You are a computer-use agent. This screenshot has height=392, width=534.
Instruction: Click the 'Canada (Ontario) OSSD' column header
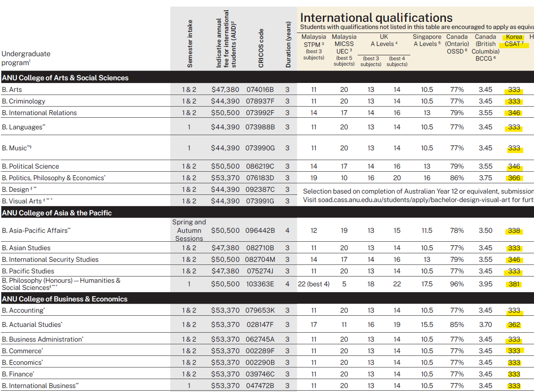(457, 44)
